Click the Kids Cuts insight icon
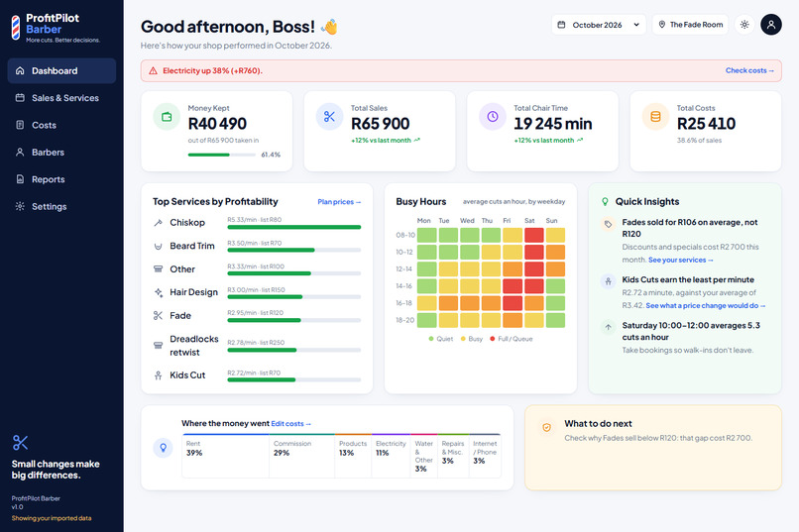Viewport: 799px width, 532px height. point(608,281)
